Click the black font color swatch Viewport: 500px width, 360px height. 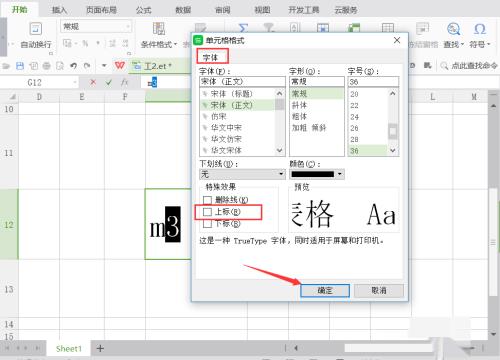coord(312,174)
